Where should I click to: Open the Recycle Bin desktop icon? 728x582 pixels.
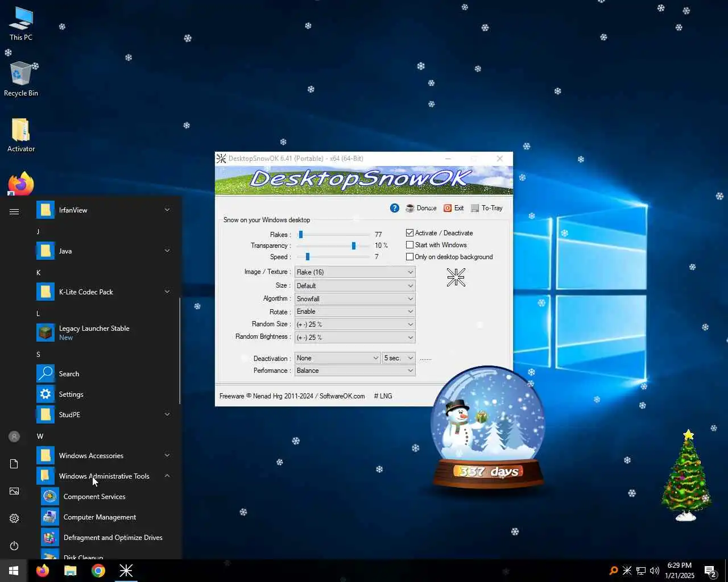click(x=21, y=79)
